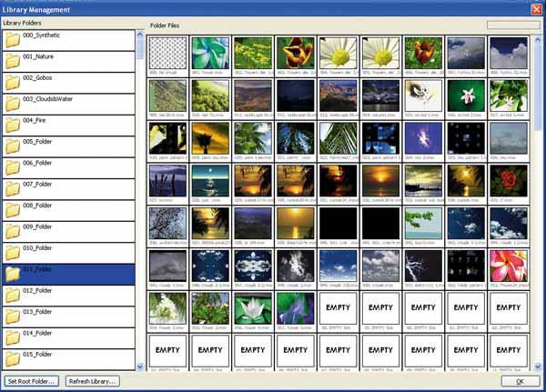Select 008_Folder in Library Folders
Viewport: 546px width, 392px height.
(x=68, y=211)
